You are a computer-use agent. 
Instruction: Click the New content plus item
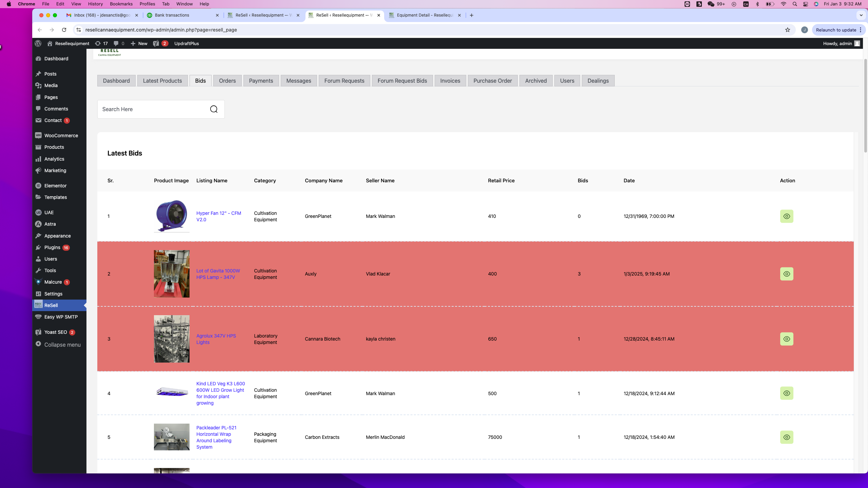(x=139, y=43)
